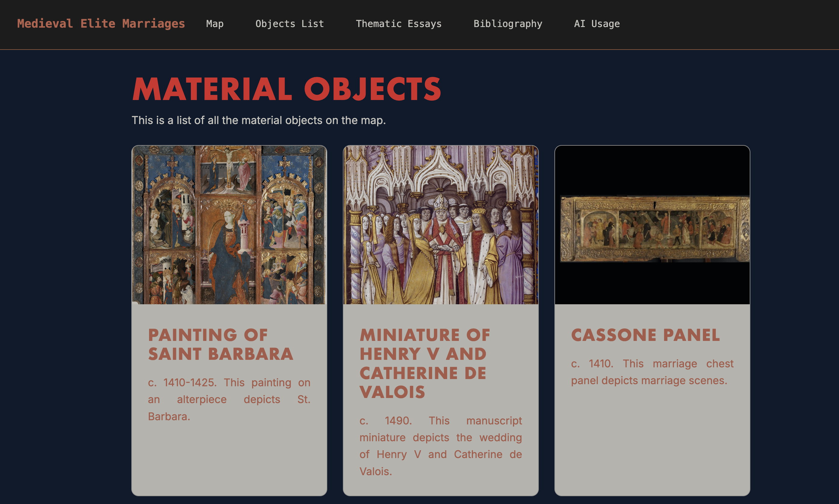Click the Material Objects page heading
Viewport: 839px width, 504px height.
[x=286, y=89]
